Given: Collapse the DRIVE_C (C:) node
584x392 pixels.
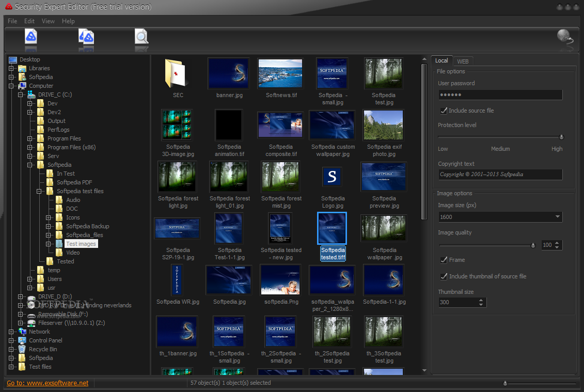Looking at the screenshot, I should point(21,95).
